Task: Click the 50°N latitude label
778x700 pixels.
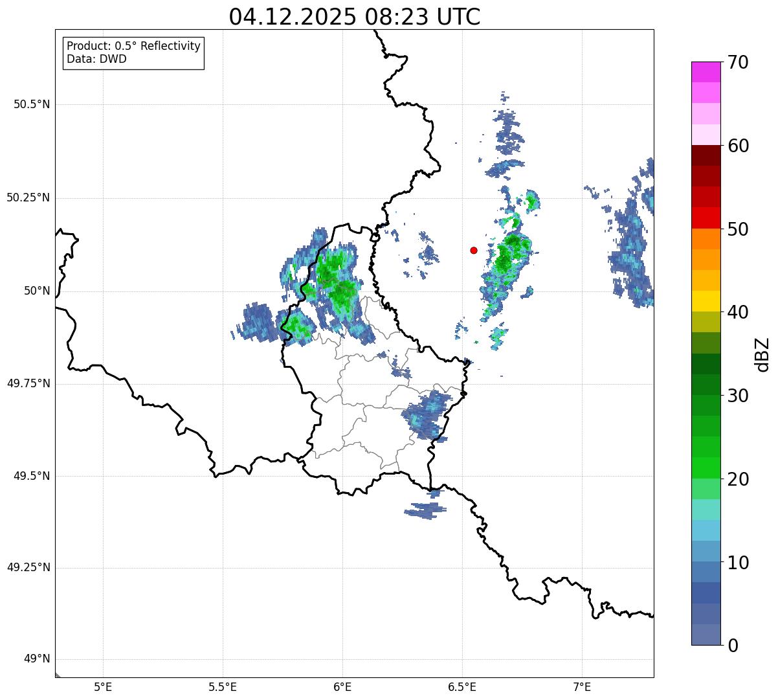Action: tap(37, 291)
